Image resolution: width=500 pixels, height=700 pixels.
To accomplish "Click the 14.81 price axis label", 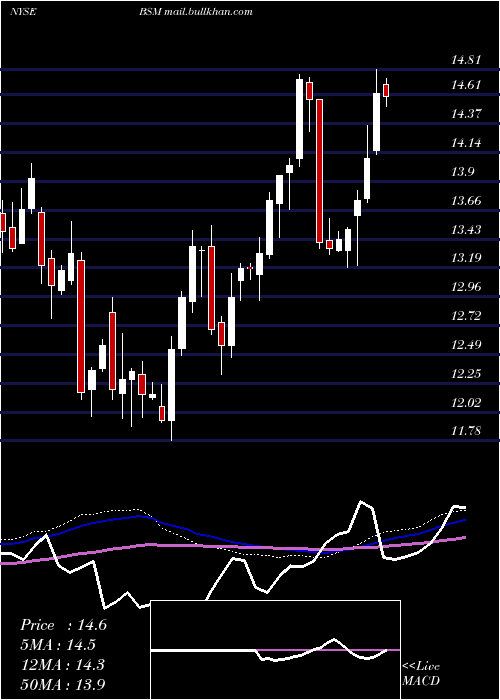I will pos(466,59).
